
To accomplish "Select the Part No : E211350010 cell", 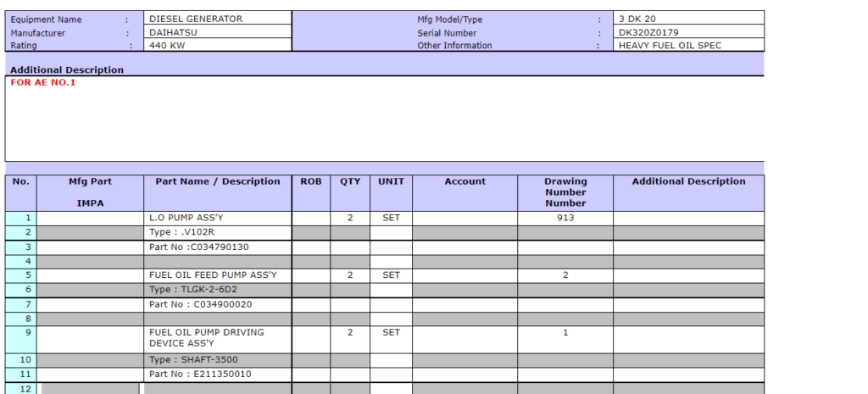I will 218,375.
